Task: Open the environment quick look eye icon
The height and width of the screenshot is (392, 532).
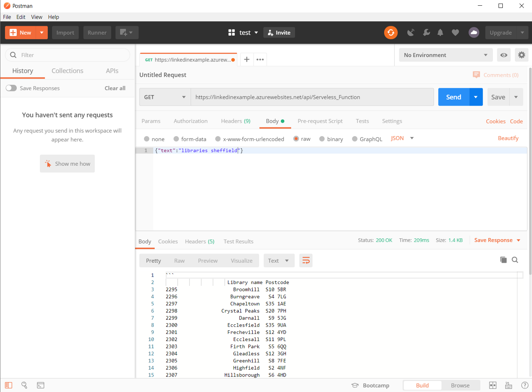Action: (x=503, y=55)
